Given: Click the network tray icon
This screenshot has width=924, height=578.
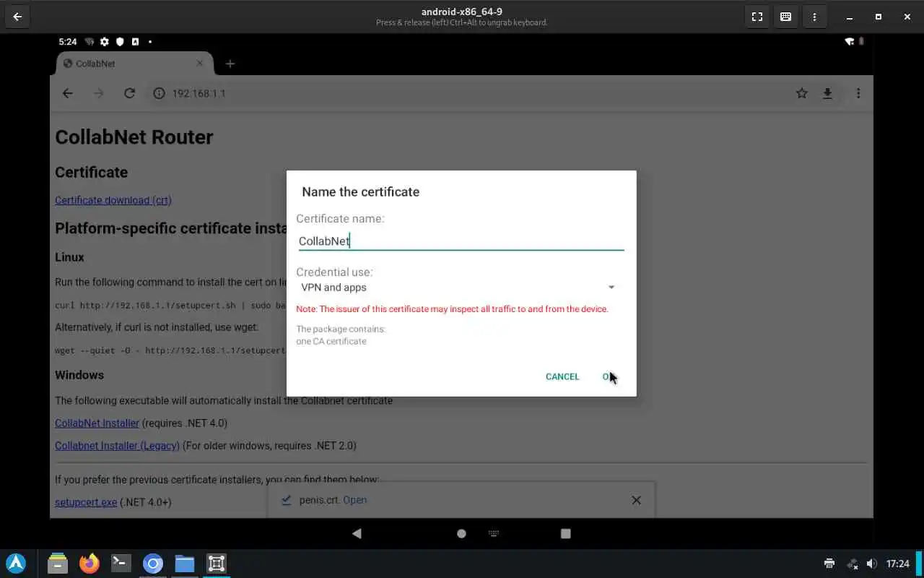Looking at the screenshot, I should [853, 564].
